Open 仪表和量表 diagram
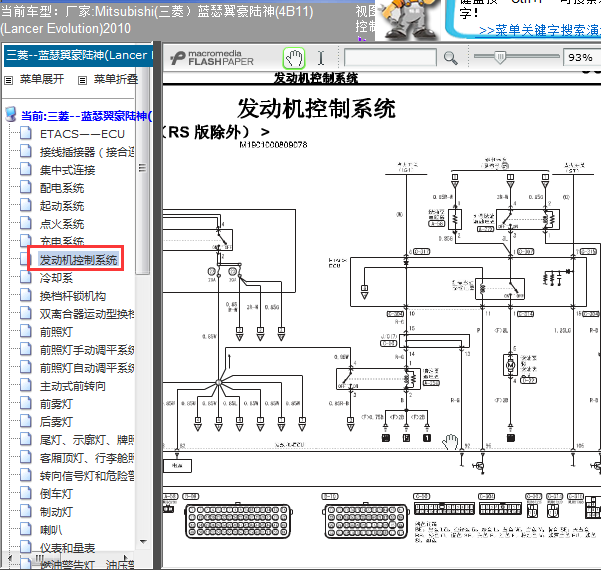 [67, 548]
